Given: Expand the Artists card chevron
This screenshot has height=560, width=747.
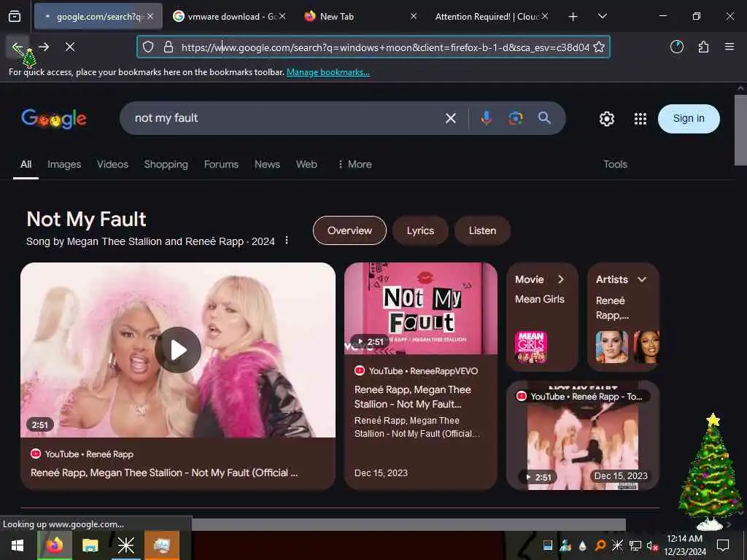Looking at the screenshot, I should click(x=642, y=279).
